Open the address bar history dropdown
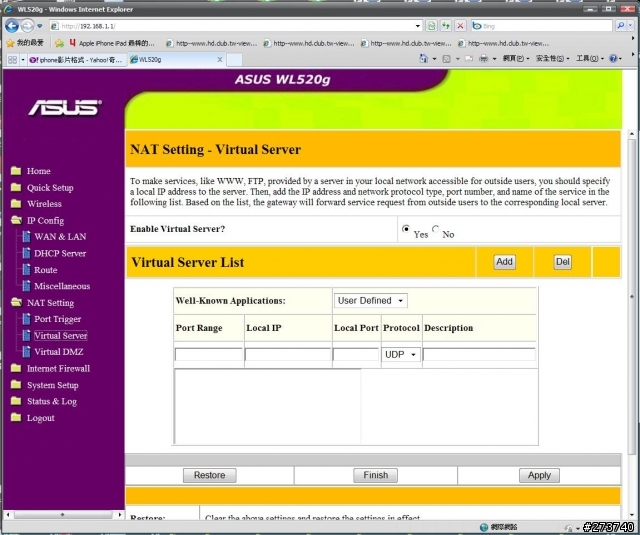This screenshot has width=640, height=535. pos(418,26)
